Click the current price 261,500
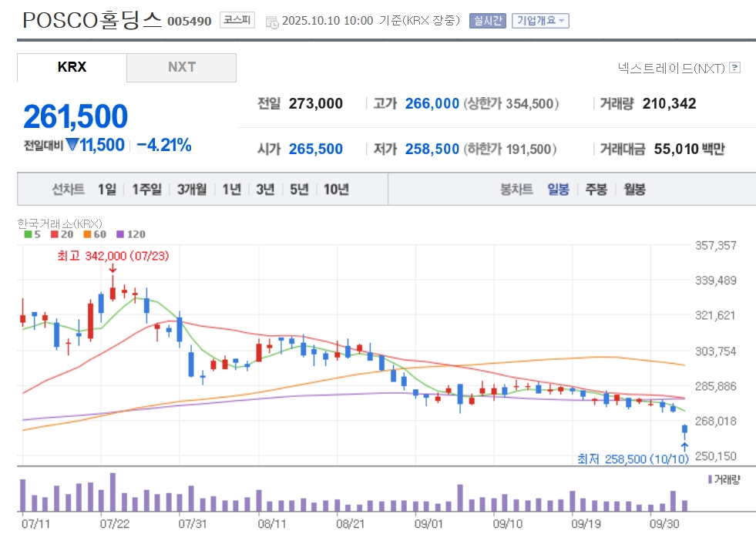The height and width of the screenshot is (551, 756). coord(76,116)
